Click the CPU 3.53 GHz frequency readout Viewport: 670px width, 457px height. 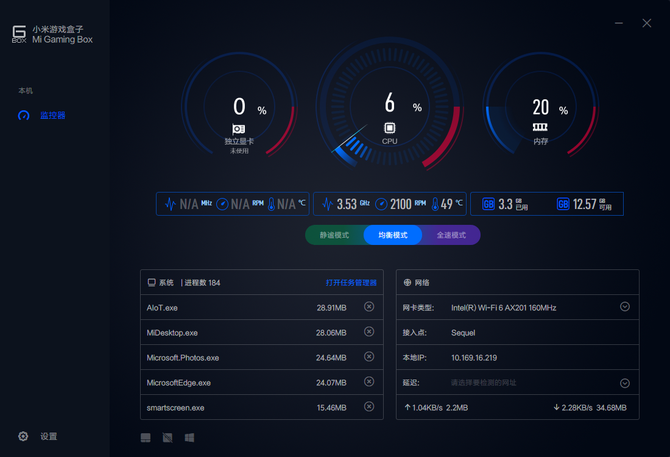pyautogui.click(x=345, y=204)
